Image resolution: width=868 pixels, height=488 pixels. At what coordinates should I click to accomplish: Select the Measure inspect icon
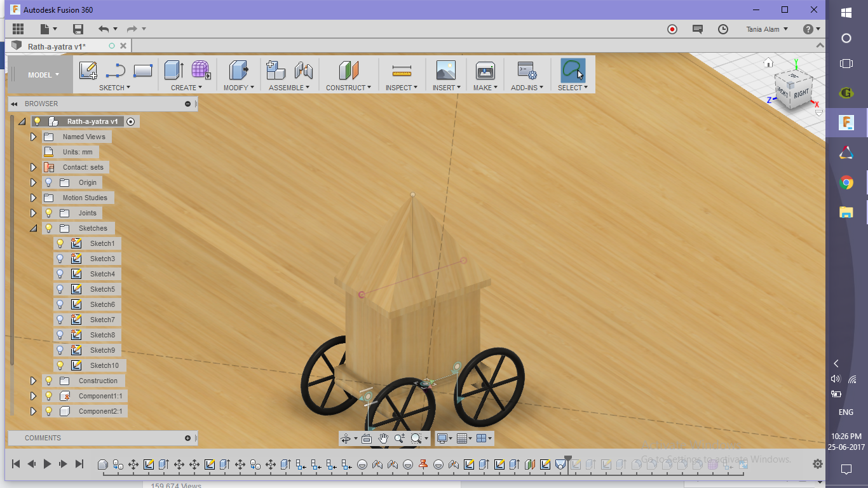click(402, 70)
